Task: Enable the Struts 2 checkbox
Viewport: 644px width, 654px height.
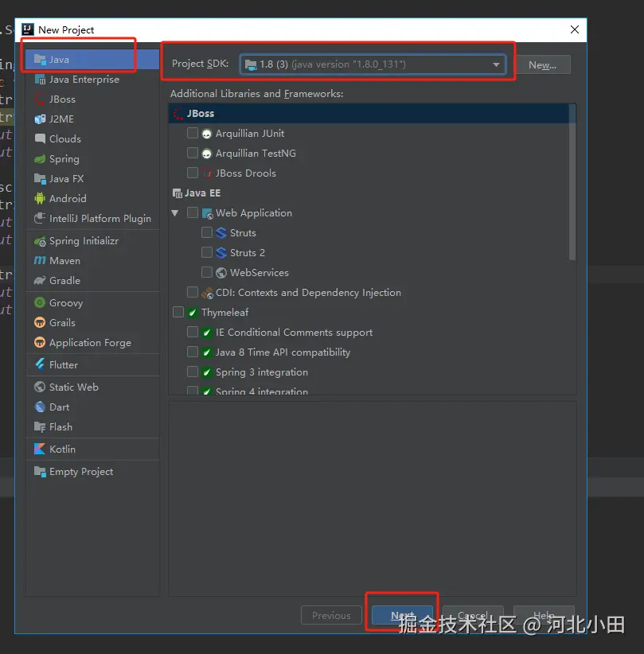Action: [207, 252]
